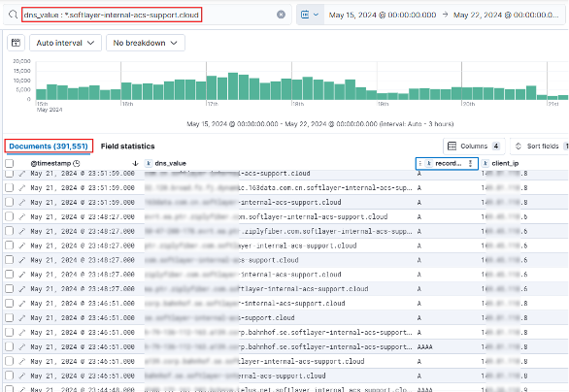This screenshot has width=569, height=392.
Task: Click the first histogram bar on the 15th
Action: click(x=41, y=94)
